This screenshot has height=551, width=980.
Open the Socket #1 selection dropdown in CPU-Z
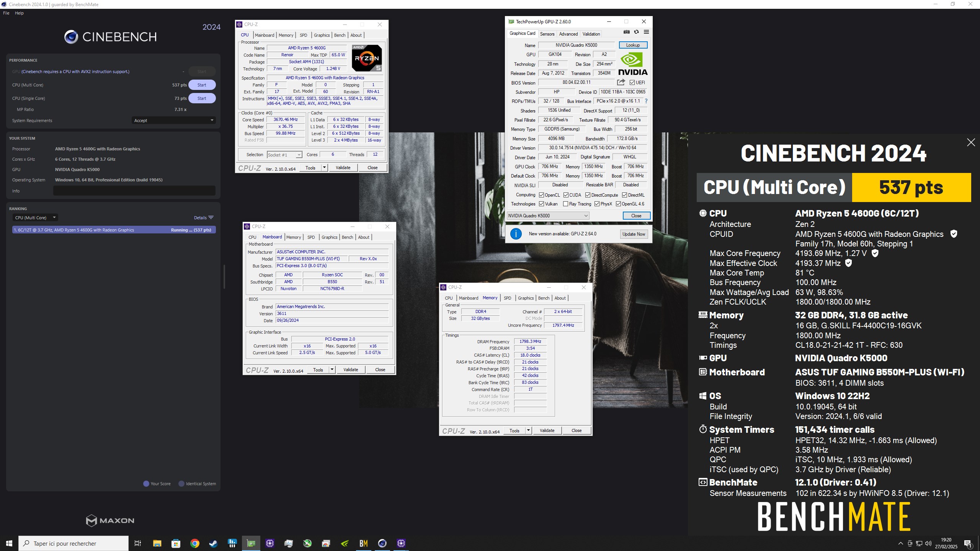click(284, 155)
